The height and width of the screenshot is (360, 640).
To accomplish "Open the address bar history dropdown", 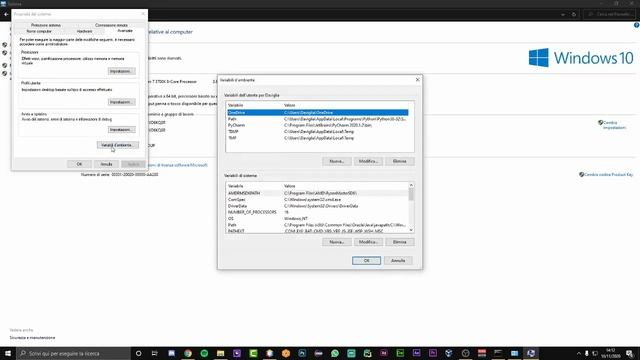I will point(563,14).
